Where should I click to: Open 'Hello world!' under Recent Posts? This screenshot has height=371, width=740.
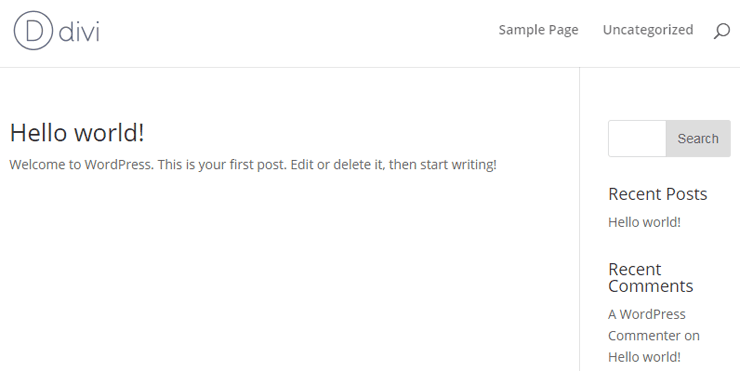click(644, 222)
